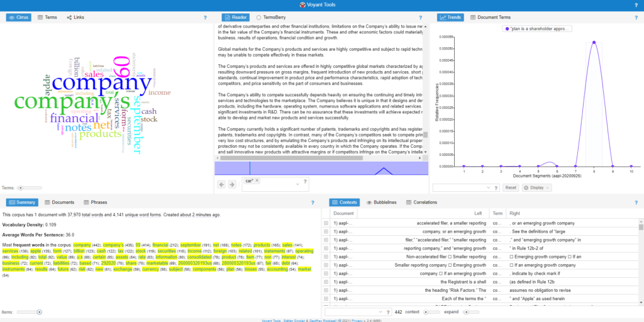Screen dimensions: 644x322
Task: Open Stéfan Sinclair footer link
Action: click(x=296, y=320)
